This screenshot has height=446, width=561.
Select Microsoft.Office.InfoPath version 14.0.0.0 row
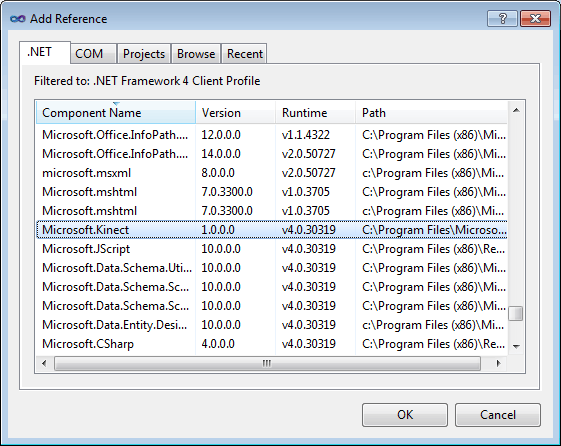272,154
